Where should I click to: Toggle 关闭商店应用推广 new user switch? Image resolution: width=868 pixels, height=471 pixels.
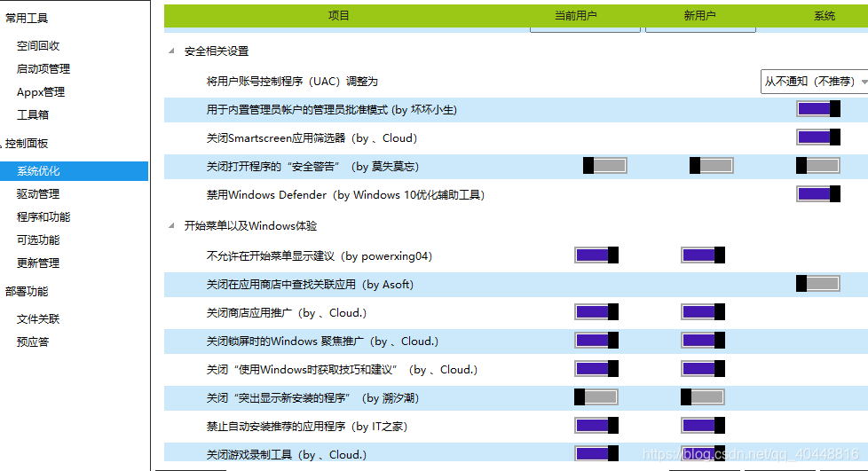click(x=703, y=312)
